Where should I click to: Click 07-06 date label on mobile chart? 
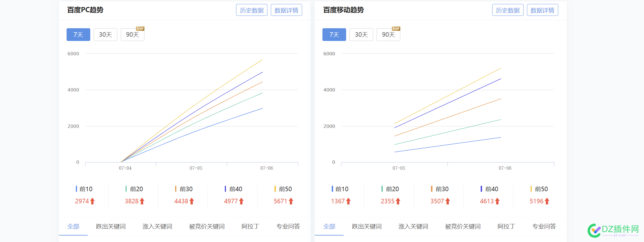point(505,168)
